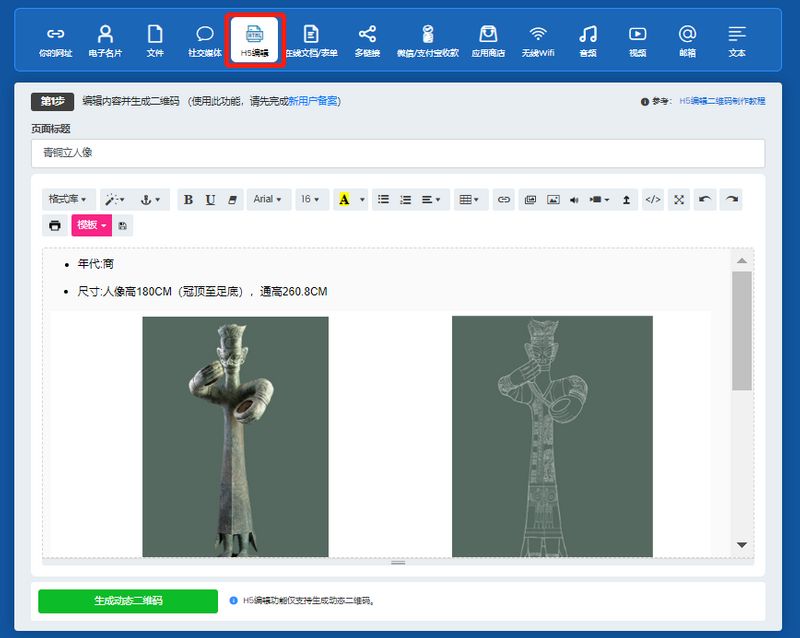Click the eraser clear-format icon
The height and width of the screenshot is (638, 800).
point(232,200)
